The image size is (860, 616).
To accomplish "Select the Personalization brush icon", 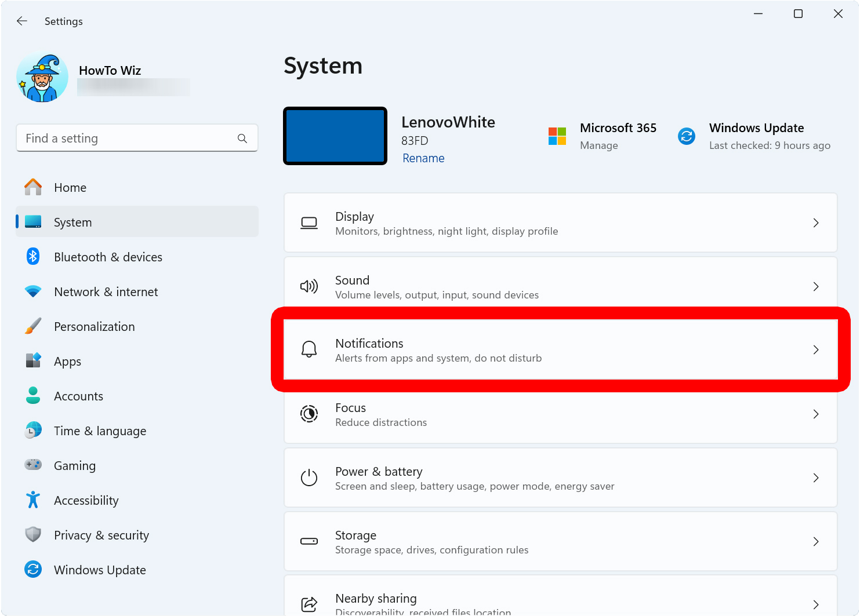I will pos(33,326).
